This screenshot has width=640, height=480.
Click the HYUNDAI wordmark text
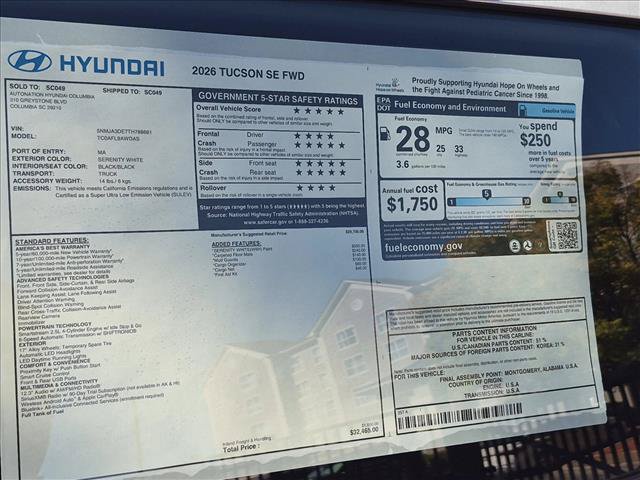112,67
